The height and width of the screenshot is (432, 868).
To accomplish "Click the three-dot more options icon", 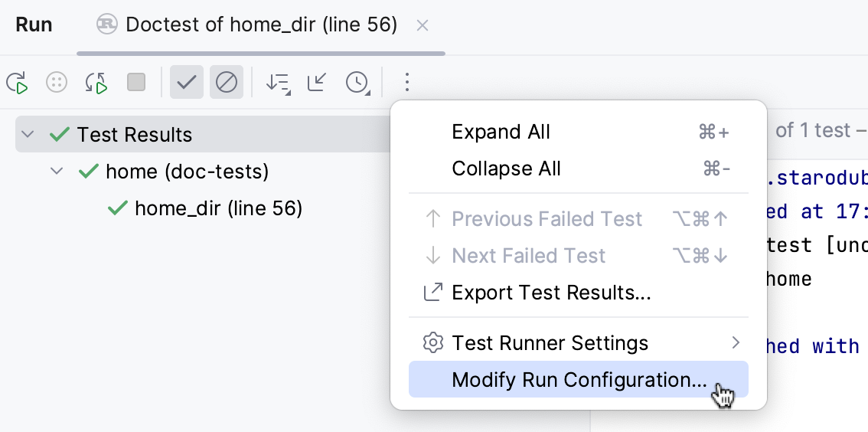I will [x=407, y=82].
